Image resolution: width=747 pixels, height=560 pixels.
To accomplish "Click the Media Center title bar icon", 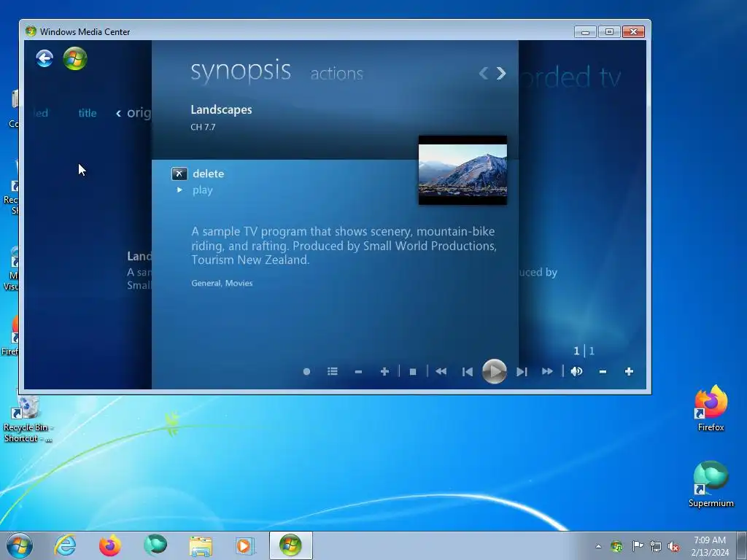I will coord(31,31).
